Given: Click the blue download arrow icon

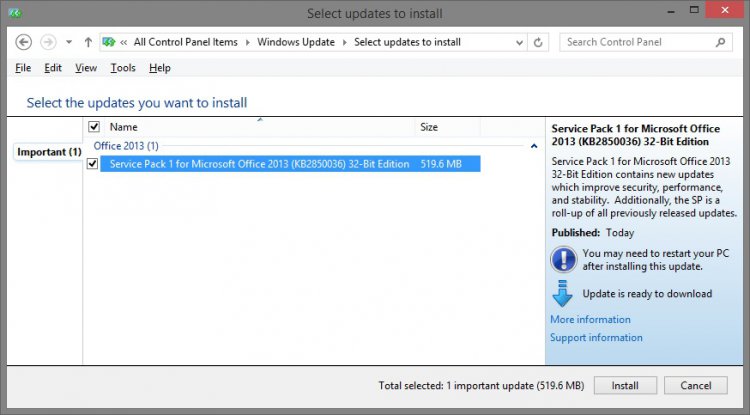Looking at the screenshot, I should tap(562, 293).
